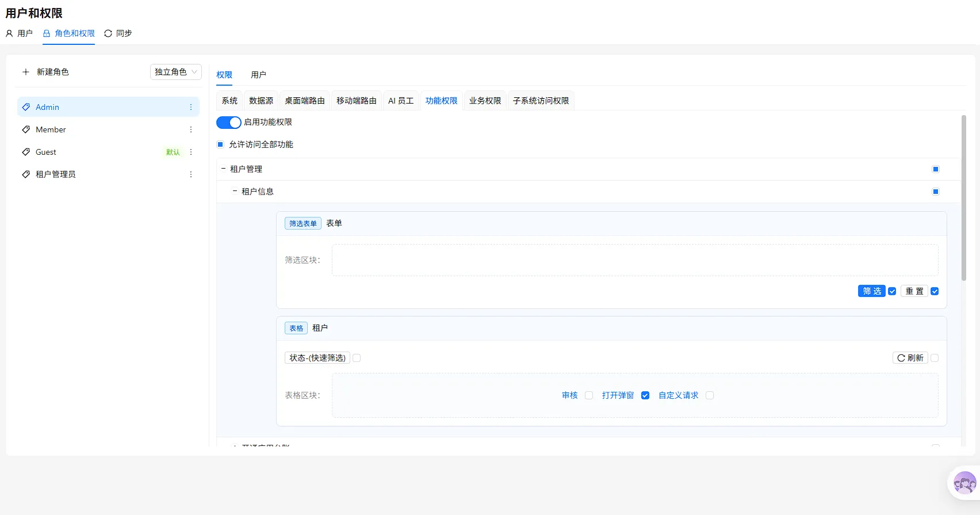Click the 重置 button

[914, 291]
